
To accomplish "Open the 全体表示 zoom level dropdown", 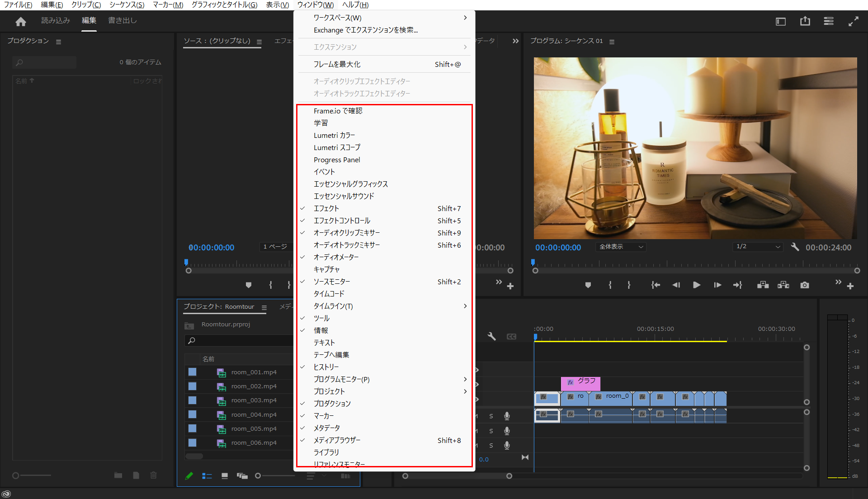I will [x=621, y=247].
